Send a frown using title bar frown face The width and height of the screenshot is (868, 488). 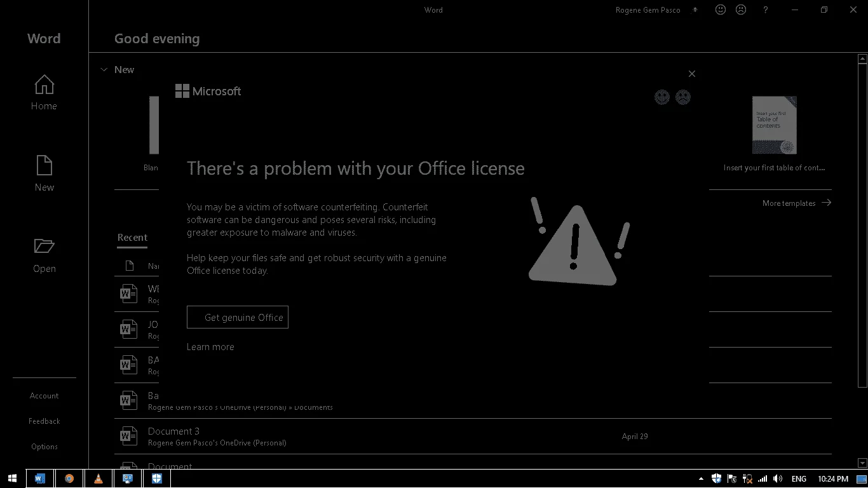click(x=740, y=10)
